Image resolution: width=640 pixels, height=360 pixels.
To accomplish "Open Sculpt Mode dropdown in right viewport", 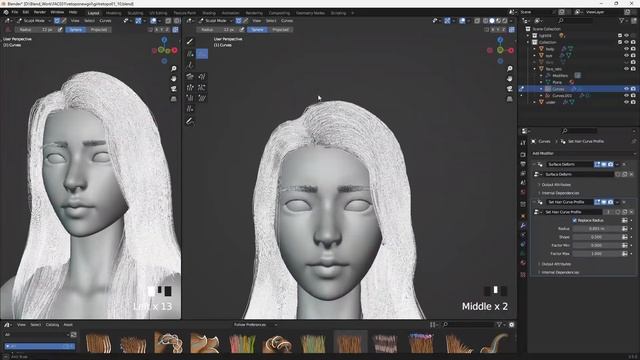I will (216, 20).
